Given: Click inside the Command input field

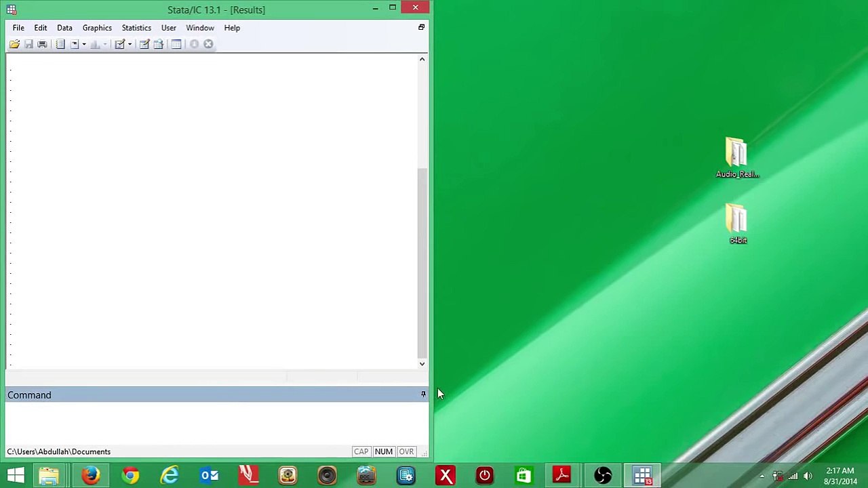Looking at the screenshot, I should 216,422.
